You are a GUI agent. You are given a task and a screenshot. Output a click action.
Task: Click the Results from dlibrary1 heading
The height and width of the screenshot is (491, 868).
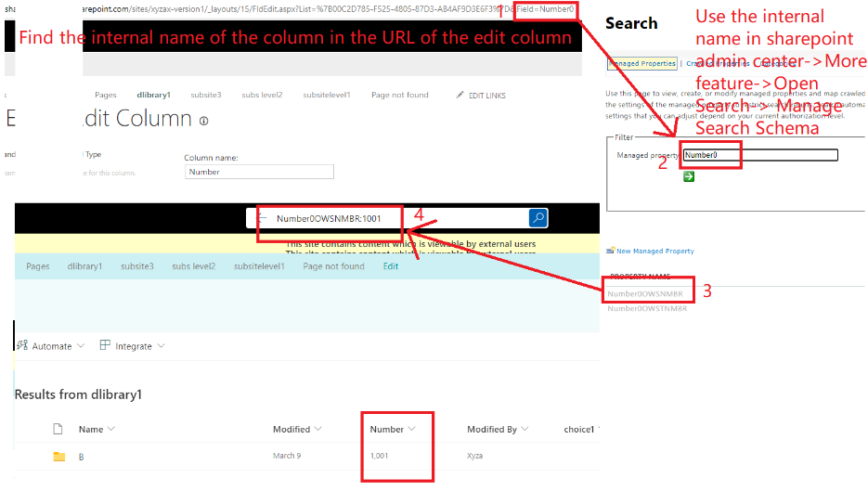point(78,394)
